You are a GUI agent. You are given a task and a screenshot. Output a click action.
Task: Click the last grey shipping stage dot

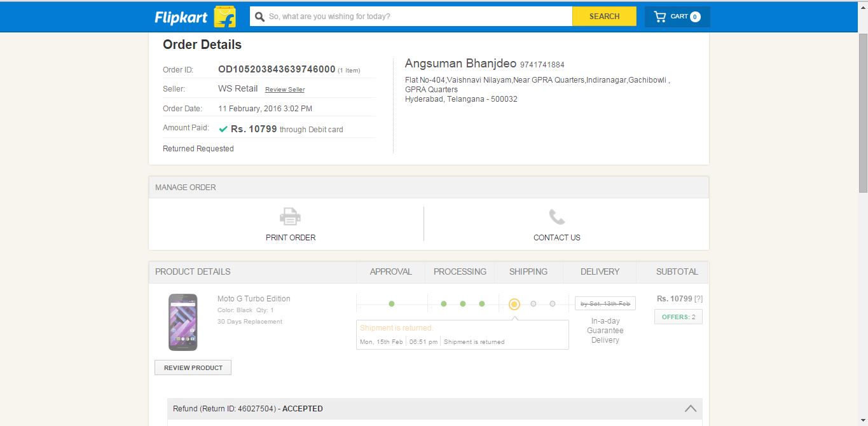(553, 304)
